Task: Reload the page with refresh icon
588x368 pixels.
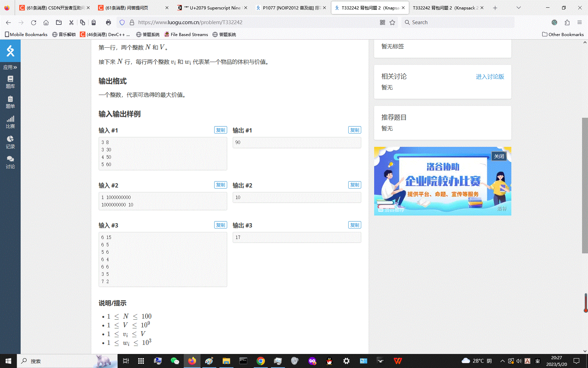Action: coord(34,22)
